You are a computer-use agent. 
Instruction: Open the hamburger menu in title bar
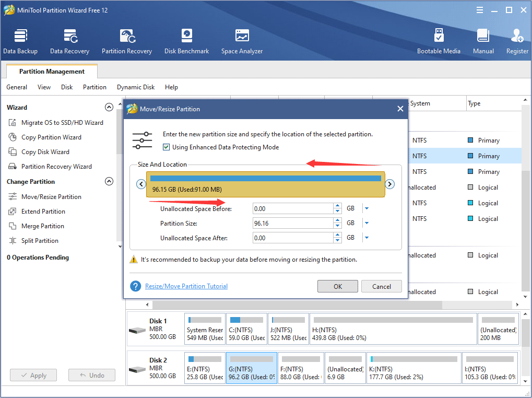(480, 10)
